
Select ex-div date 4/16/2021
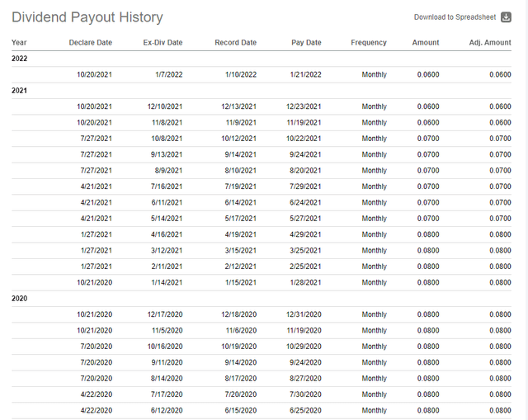pos(167,234)
